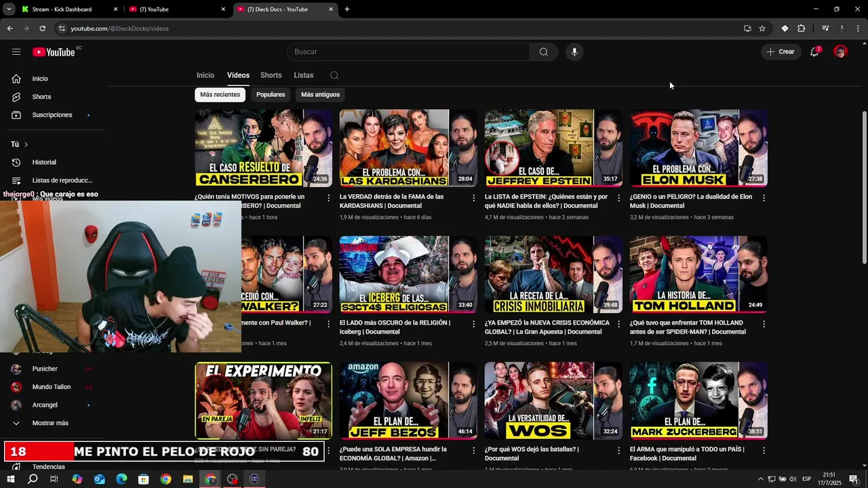Image resolution: width=868 pixels, height=488 pixels.
Task: Open Mundo Tailon subscription channel
Action: click(x=52, y=387)
